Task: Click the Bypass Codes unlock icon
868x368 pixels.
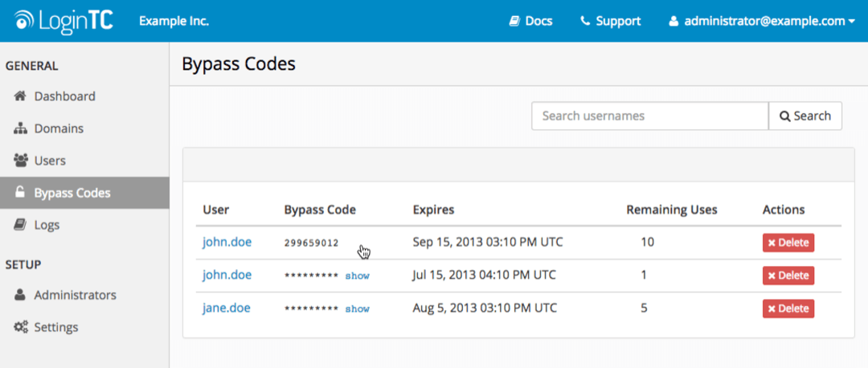Action: point(19,193)
